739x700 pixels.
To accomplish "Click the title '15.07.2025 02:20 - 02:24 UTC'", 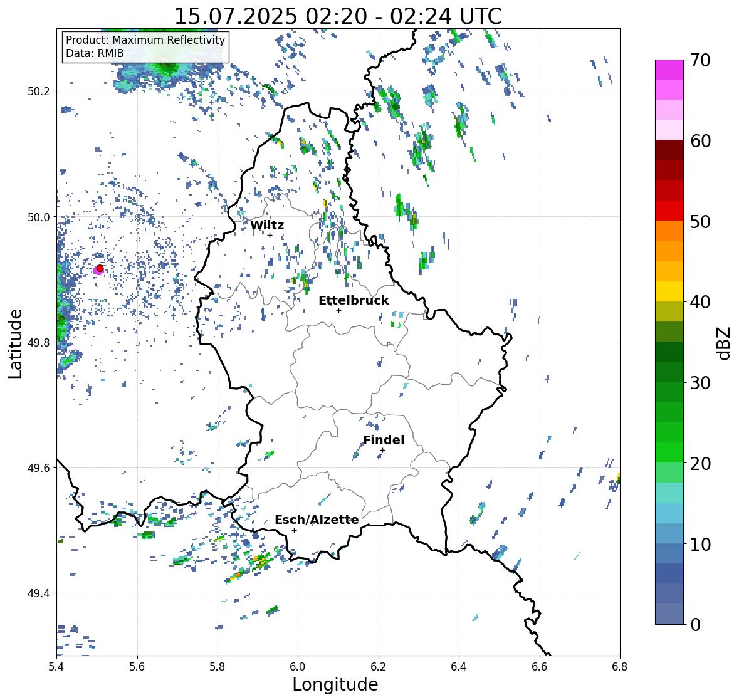I will pyautogui.click(x=338, y=16).
